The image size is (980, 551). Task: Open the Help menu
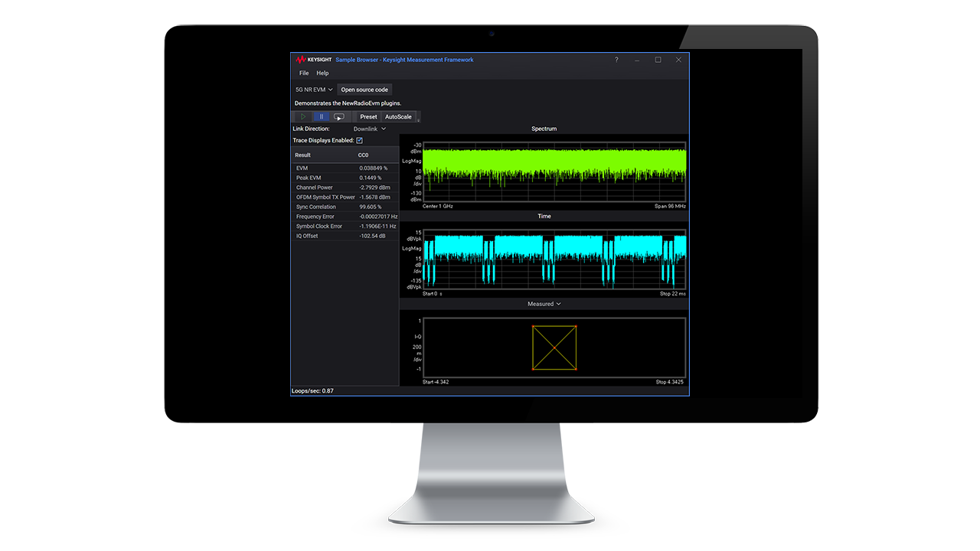pyautogui.click(x=322, y=73)
